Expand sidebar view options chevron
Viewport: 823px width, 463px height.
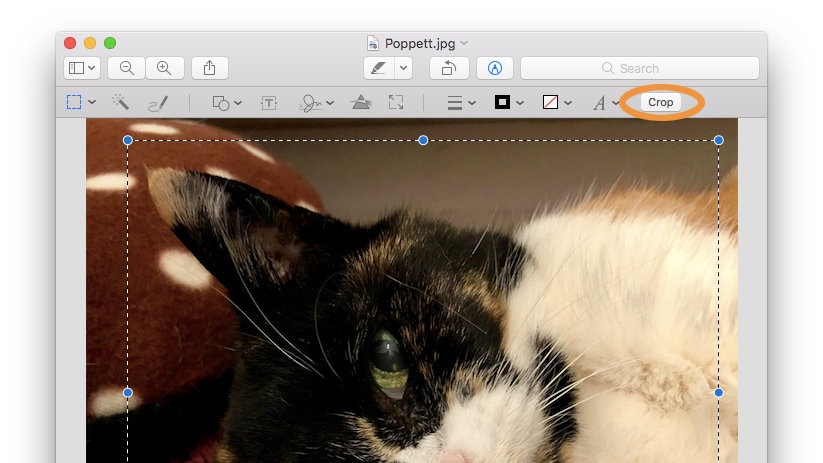(92, 68)
